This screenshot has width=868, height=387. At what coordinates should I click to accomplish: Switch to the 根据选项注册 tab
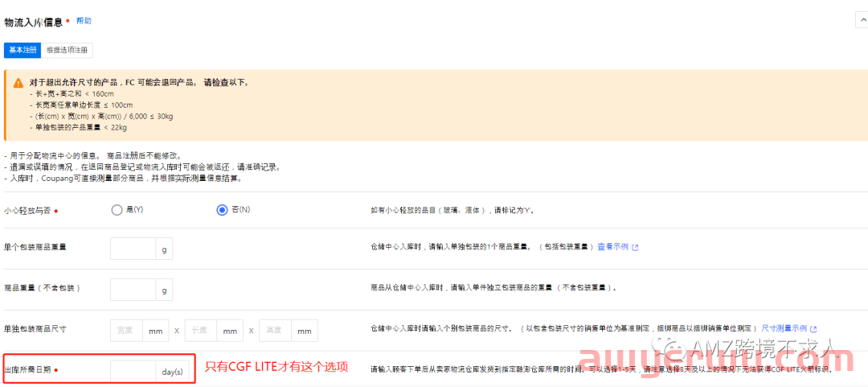click(67, 50)
